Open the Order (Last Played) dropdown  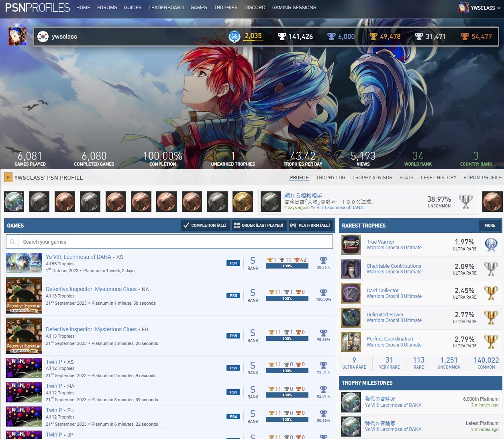click(x=259, y=226)
